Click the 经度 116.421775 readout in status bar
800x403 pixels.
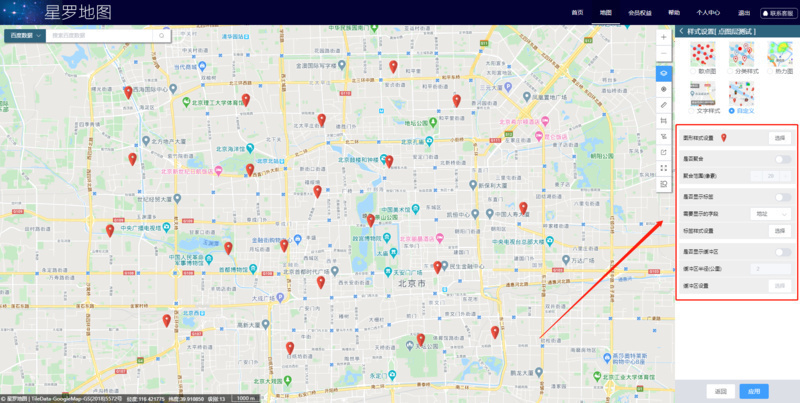click(x=146, y=399)
